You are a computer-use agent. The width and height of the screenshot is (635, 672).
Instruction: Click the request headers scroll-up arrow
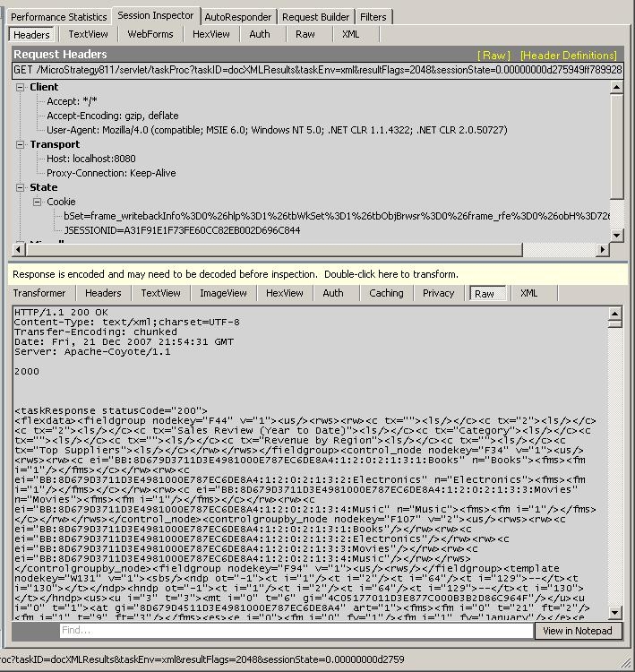tap(616, 88)
